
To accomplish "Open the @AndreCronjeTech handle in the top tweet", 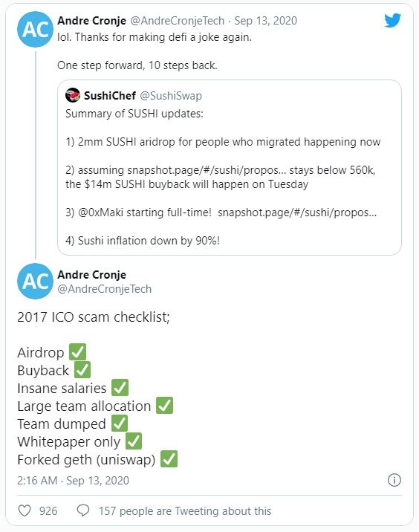I will (178, 21).
